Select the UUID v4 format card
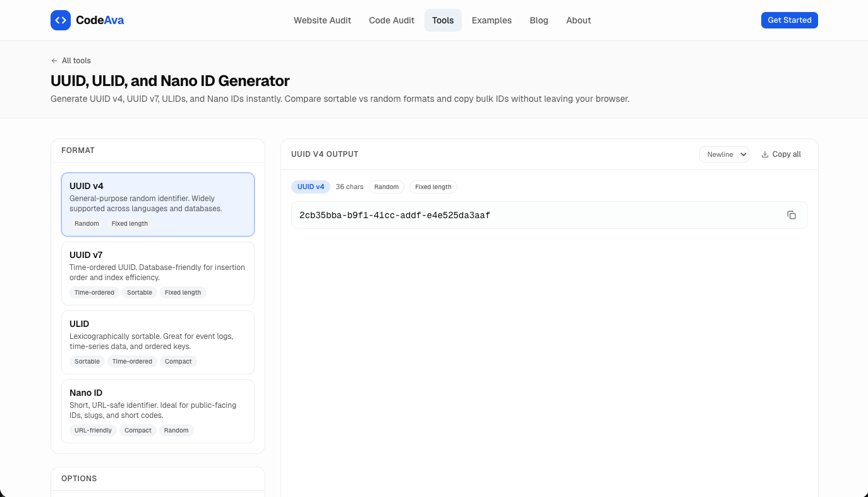868x497 pixels. [158, 205]
